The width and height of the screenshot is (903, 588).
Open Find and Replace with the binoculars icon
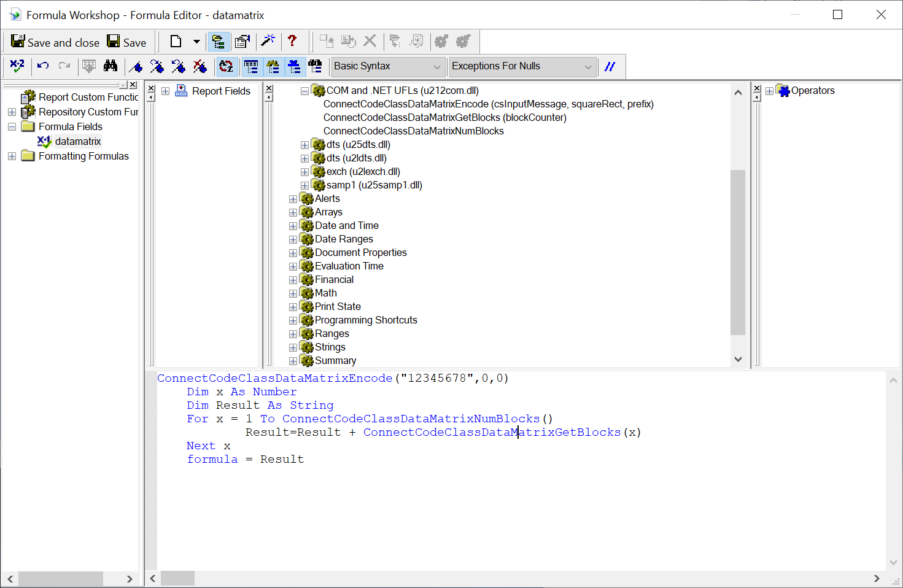click(x=110, y=66)
